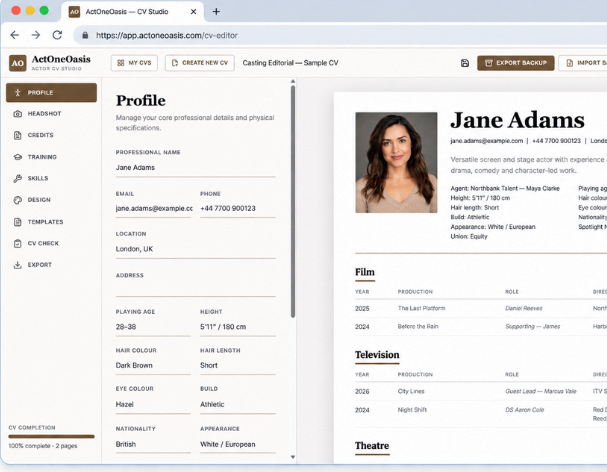This screenshot has width=607, height=472.
Task: Open the Profile section in sidebar
Action: (x=51, y=93)
